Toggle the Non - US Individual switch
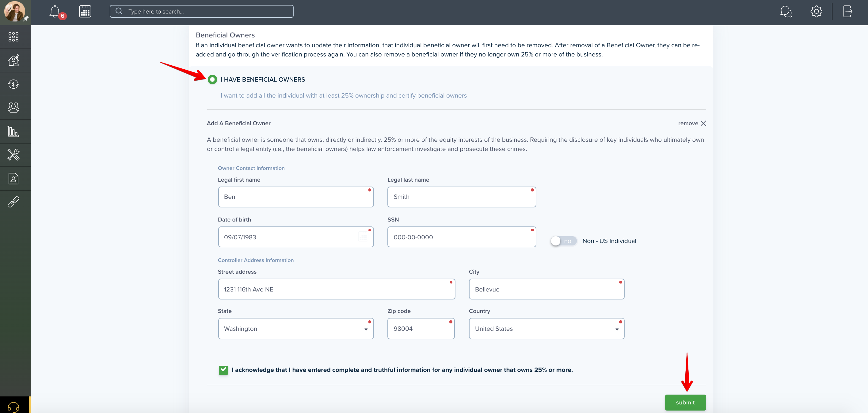 [564, 241]
